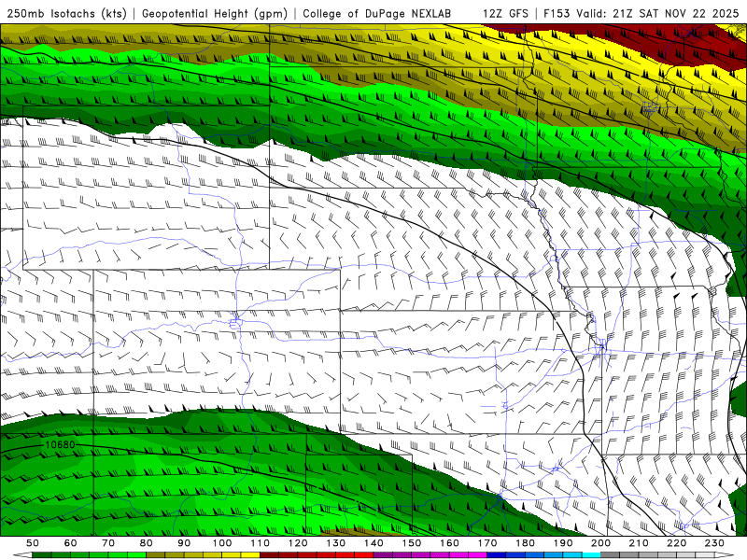The width and height of the screenshot is (747, 560).
Task: Click the '60' value on the color scale
Action: 71,543
